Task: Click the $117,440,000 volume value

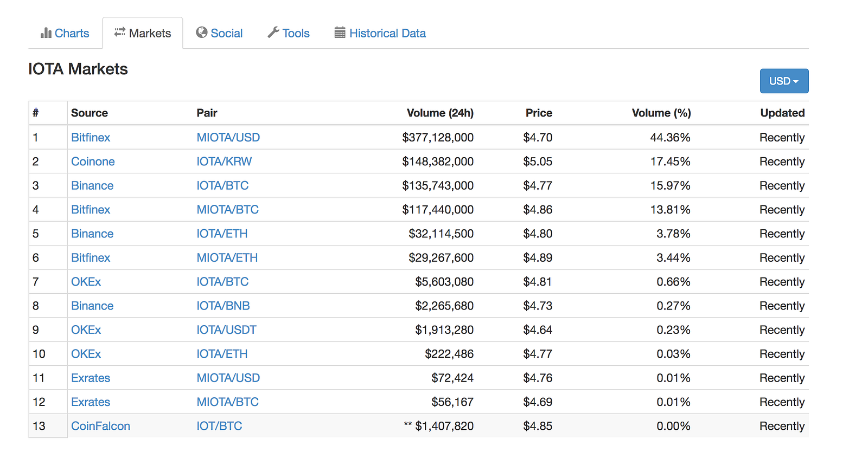Action: pyautogui.click(x=438, y=210)
